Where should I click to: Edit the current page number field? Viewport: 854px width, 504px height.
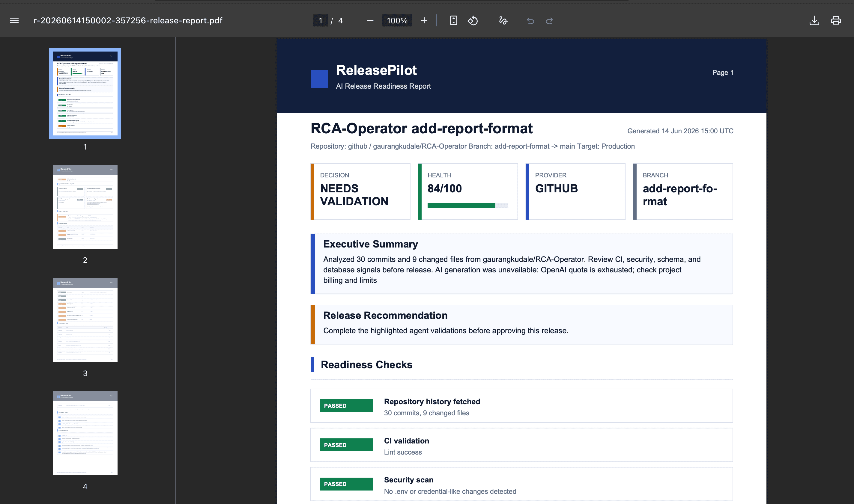[320, 21]
